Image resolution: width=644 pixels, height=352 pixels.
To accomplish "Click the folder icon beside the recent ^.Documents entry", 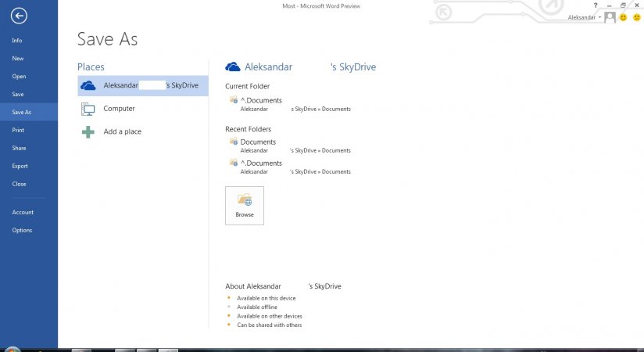I will (x=234, y=163).
